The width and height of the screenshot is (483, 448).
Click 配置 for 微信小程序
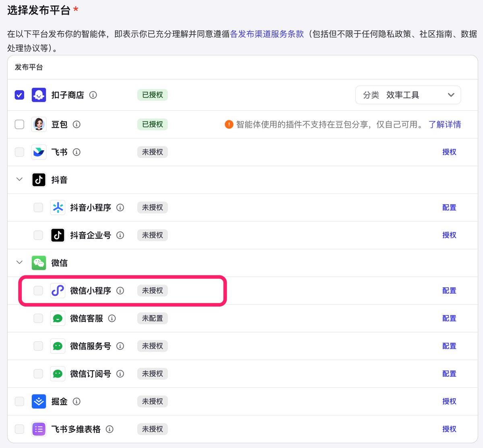click(x=449, y=290)
